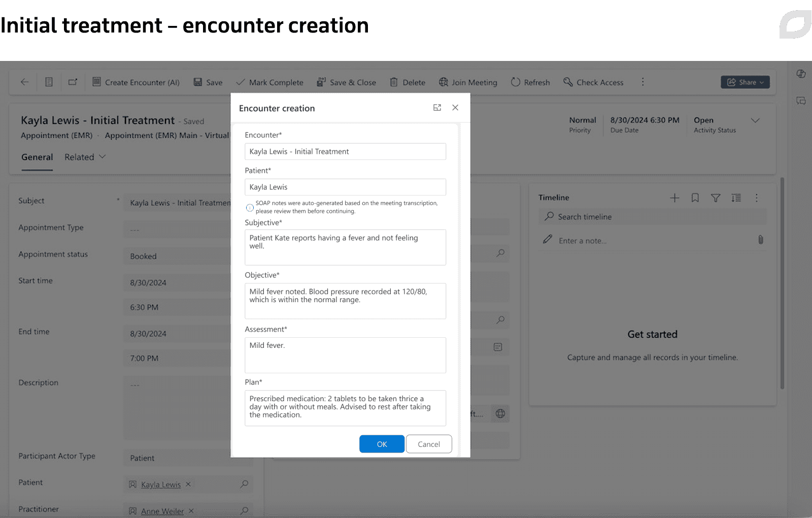Edit the Plan text box
Screen dimensions: 812x518
pos(345,408)
